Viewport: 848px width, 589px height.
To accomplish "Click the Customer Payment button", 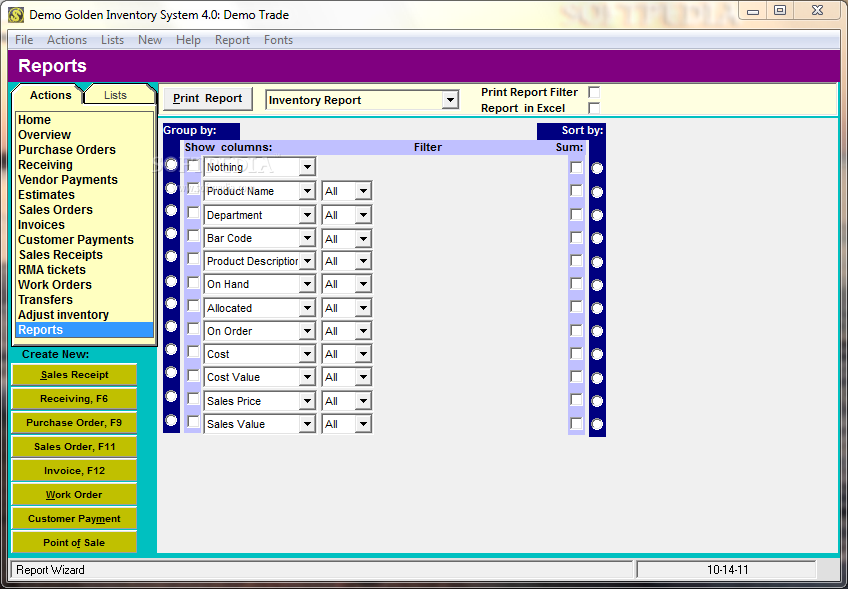I will tap(74, 519).
